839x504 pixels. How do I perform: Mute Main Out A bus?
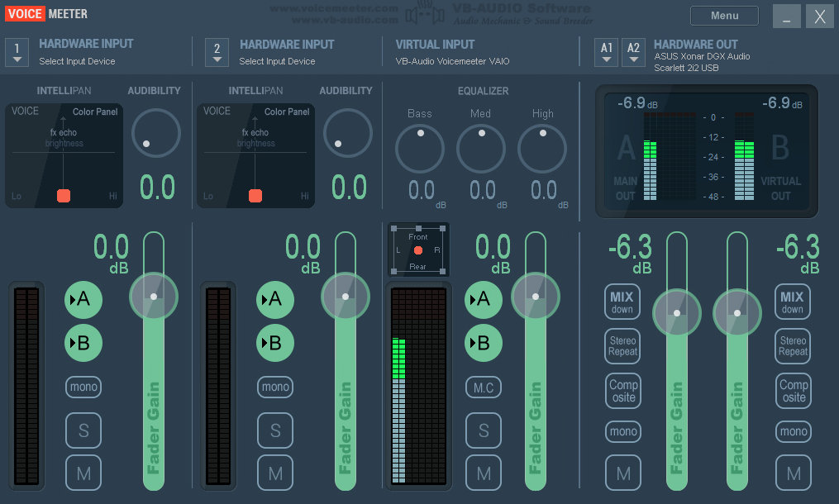(x=623, y=473)
